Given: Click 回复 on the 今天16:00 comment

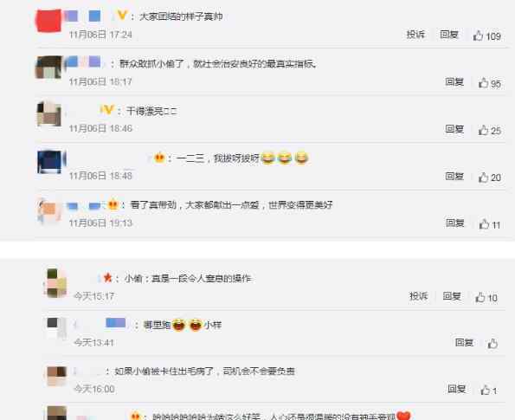Looking at the screenshot, I should point(457,389).
